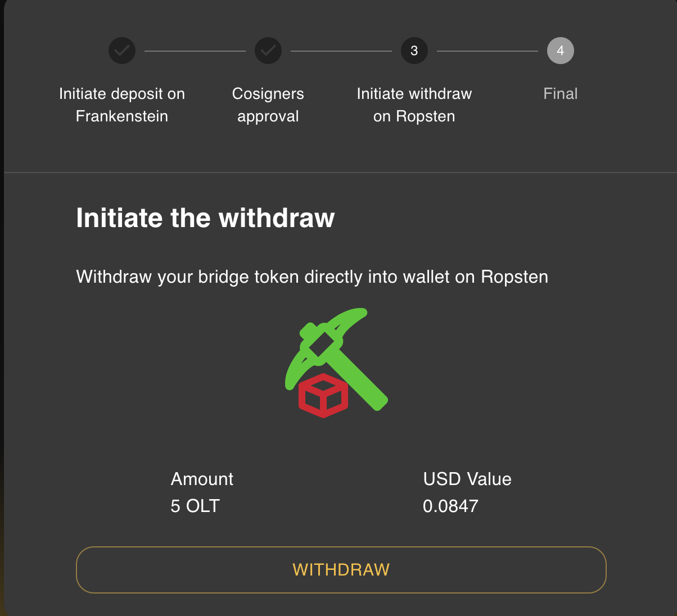Select the step 3 number circle
This screenshot has height=616, width=677.
click(x=414, y=51)
